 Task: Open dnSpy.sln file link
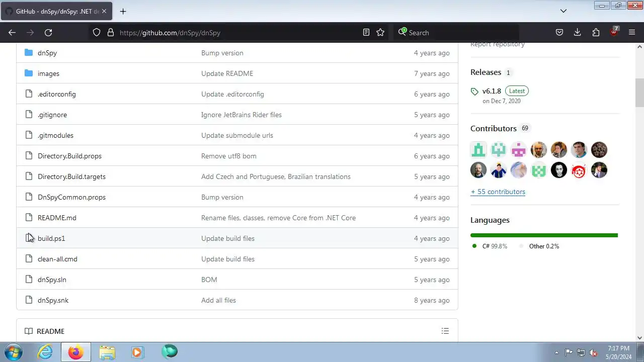52,280
